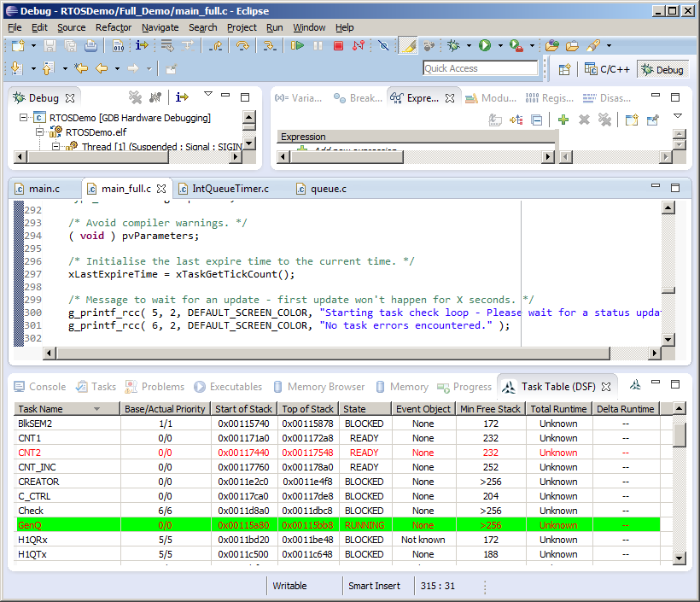Open the Window menu
The height and width of the screenshot is (602, 700).
coord(309,27)
